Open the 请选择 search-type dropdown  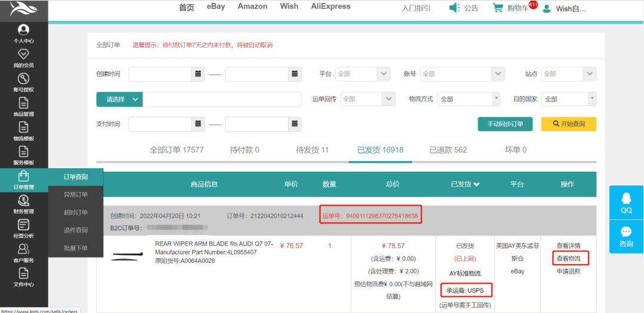(119, 100)
